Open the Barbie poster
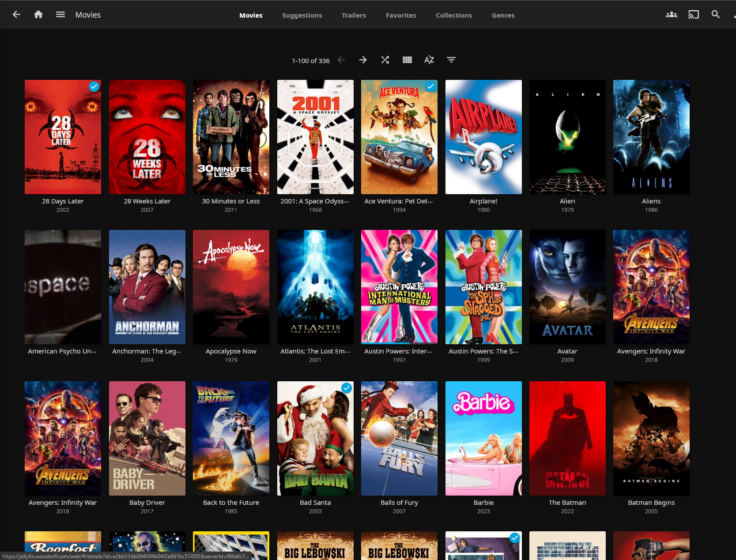The width and height of the screenshot is (736, 560). (483, 438)
